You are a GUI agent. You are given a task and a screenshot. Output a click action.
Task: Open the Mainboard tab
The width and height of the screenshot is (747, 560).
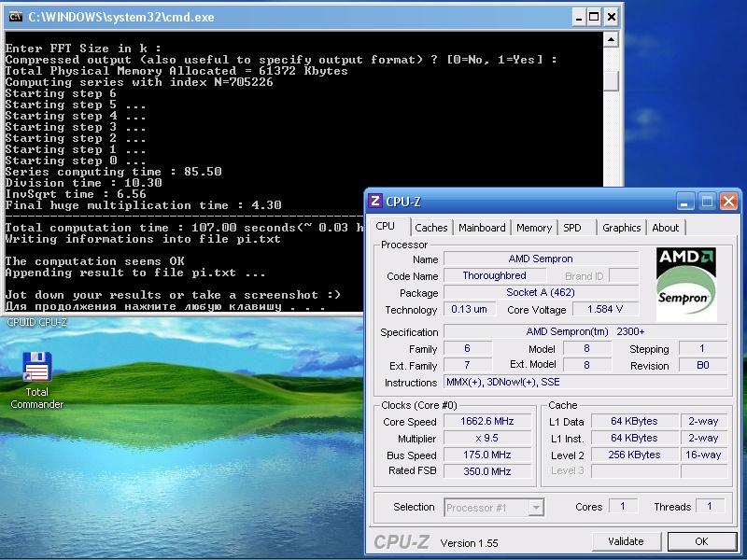pos(482,228)
